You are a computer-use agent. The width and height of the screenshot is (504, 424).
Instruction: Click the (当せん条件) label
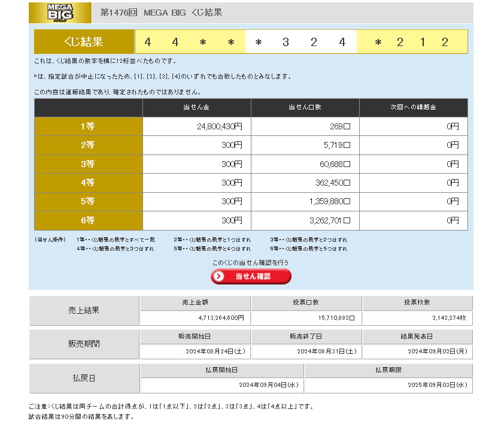coord(50,240)
